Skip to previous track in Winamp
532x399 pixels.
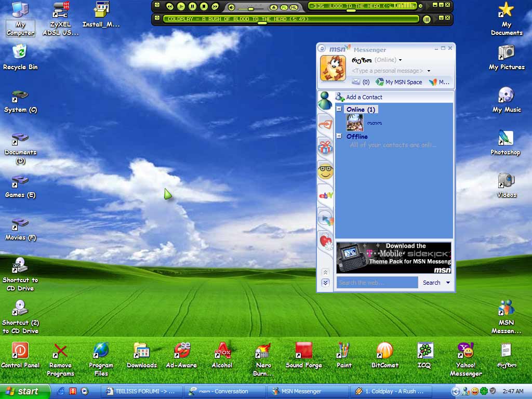(170, 6)
